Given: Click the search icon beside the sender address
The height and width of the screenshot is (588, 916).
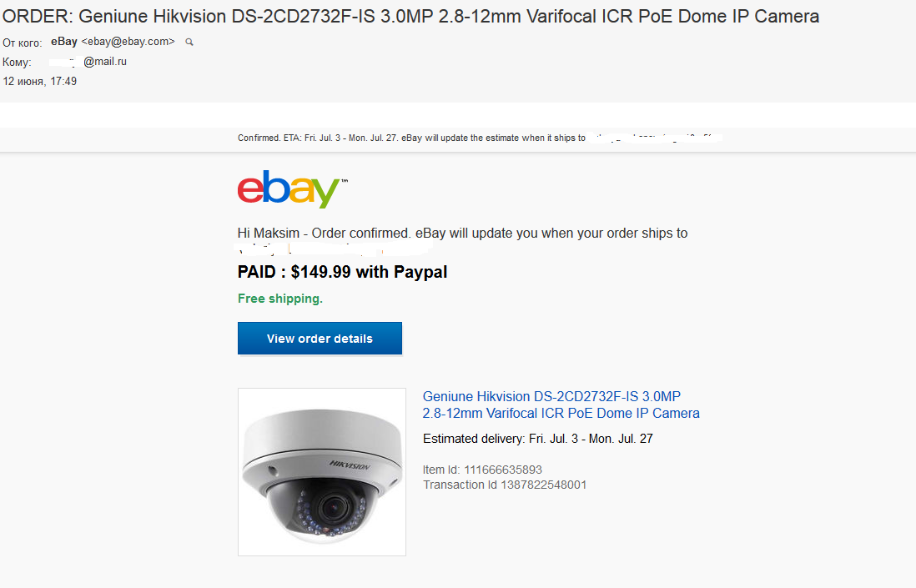Looking at the screenshot, I should pos(189,42).
